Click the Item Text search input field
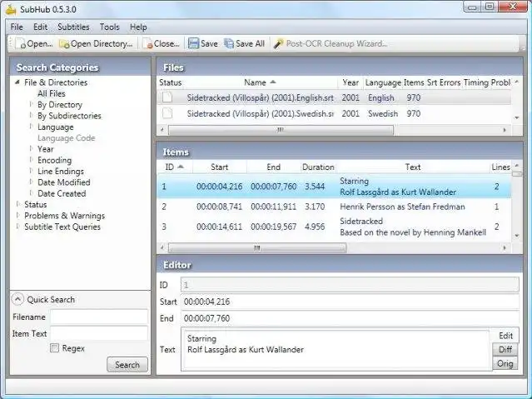The image size is (532, 399). click(99, 333)
